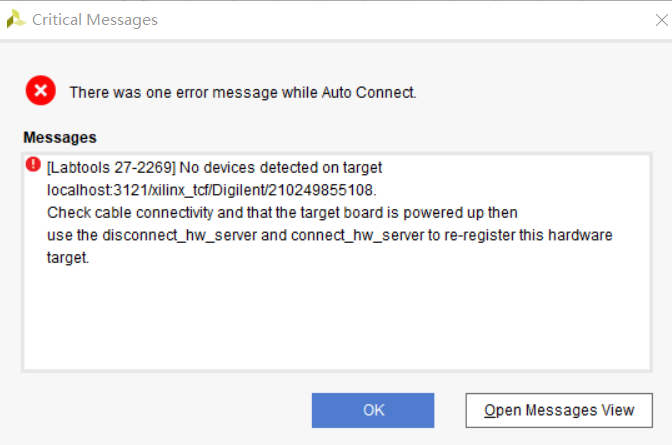Image resolution: width=672 pixels, height=445 pixels.
Task: Click the Auto Connect error summary text
Action: click(243, 93)
